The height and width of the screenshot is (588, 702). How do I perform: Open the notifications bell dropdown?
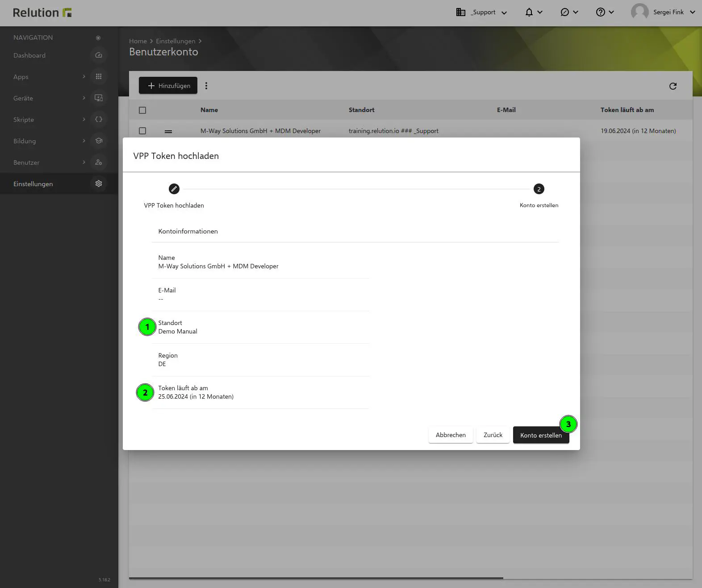click(533, 13)
